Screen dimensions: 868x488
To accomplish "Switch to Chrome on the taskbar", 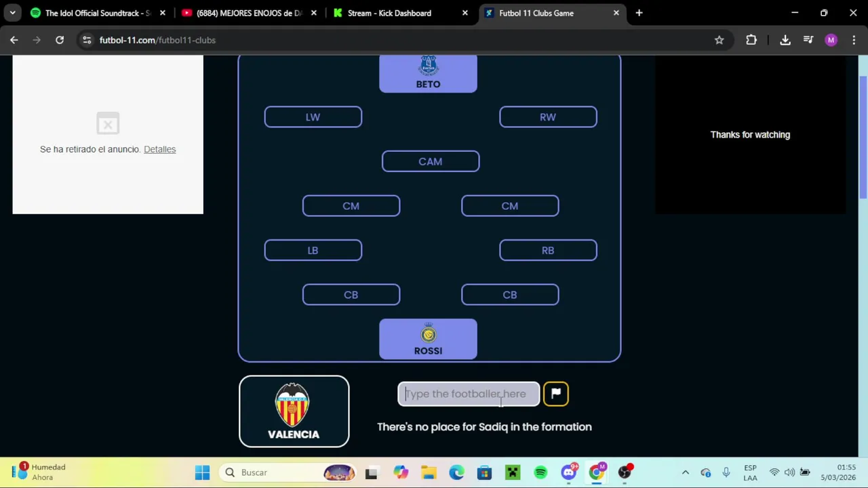I will (597, 472).
